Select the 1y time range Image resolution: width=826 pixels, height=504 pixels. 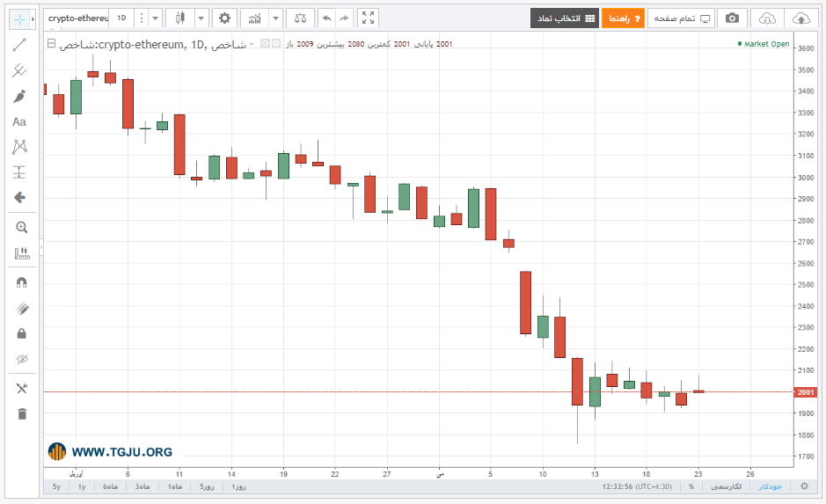[82, 486]
